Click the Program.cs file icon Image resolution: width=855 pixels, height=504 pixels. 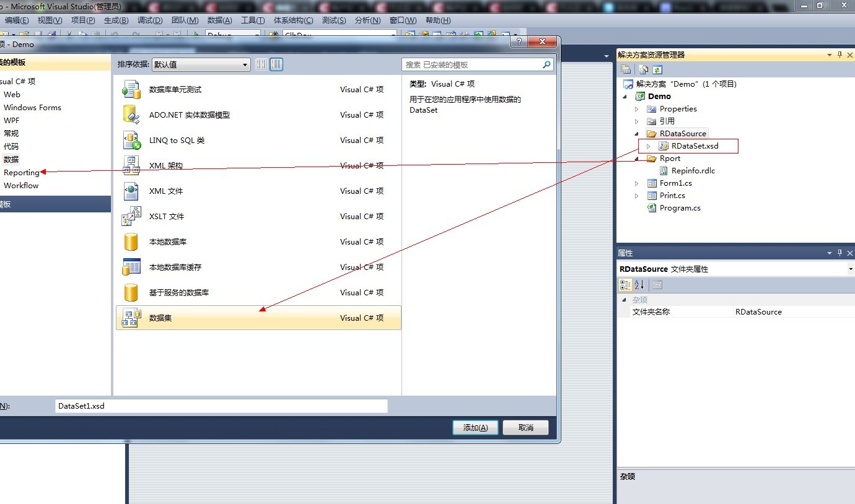(652, 208)
